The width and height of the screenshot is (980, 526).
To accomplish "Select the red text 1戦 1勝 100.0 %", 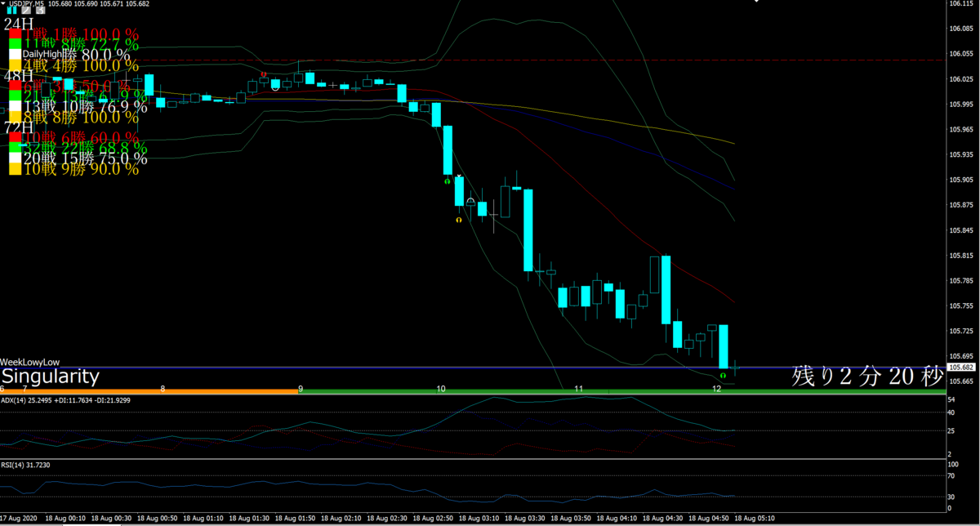I will [x=82, y=35].
